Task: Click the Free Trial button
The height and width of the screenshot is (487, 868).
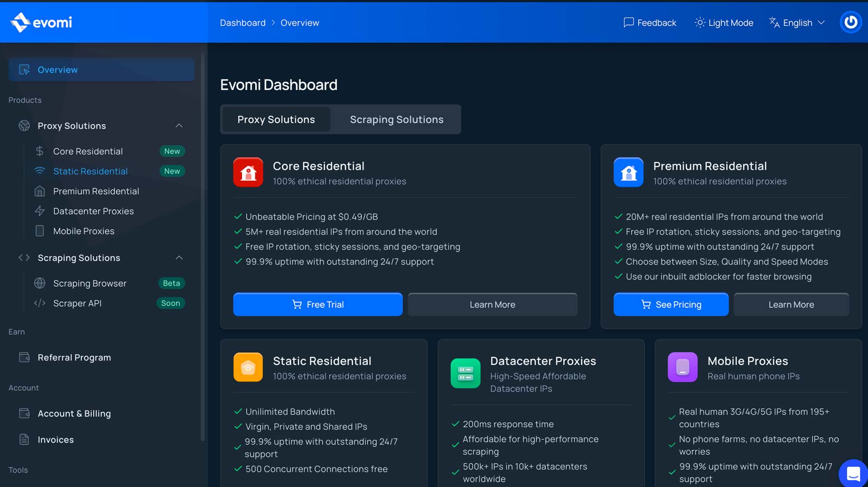Action: (318, 305)
